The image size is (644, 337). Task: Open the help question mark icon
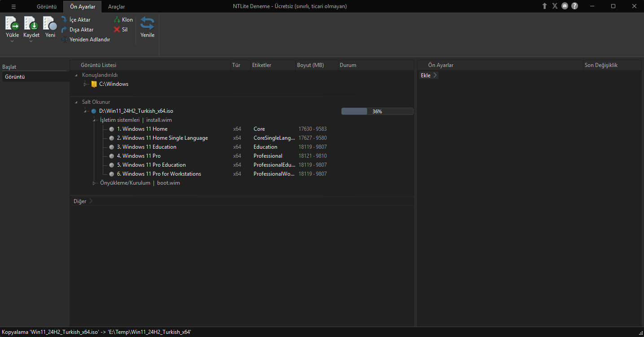click(574, 6)
